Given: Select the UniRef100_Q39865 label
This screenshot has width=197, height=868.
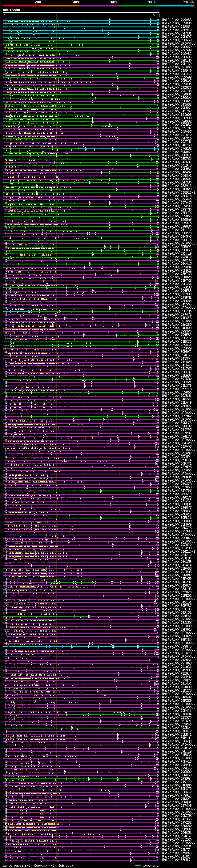Looking at the screenshot, I should click(177, 216).
